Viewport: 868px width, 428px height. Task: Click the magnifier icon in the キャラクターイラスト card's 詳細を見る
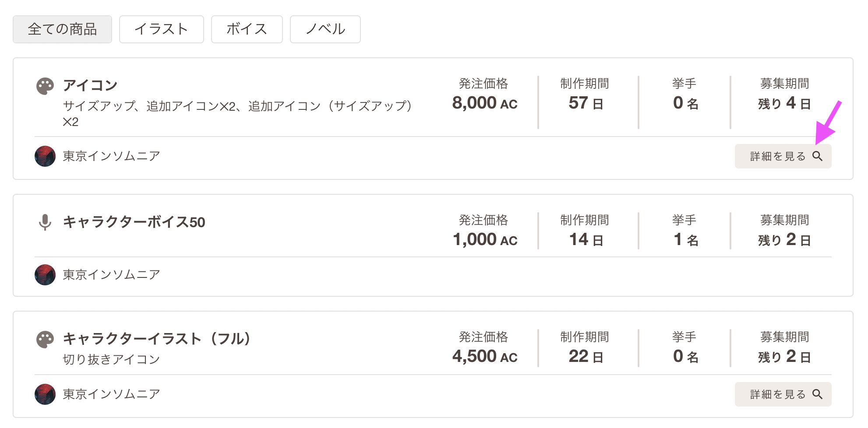817,394
